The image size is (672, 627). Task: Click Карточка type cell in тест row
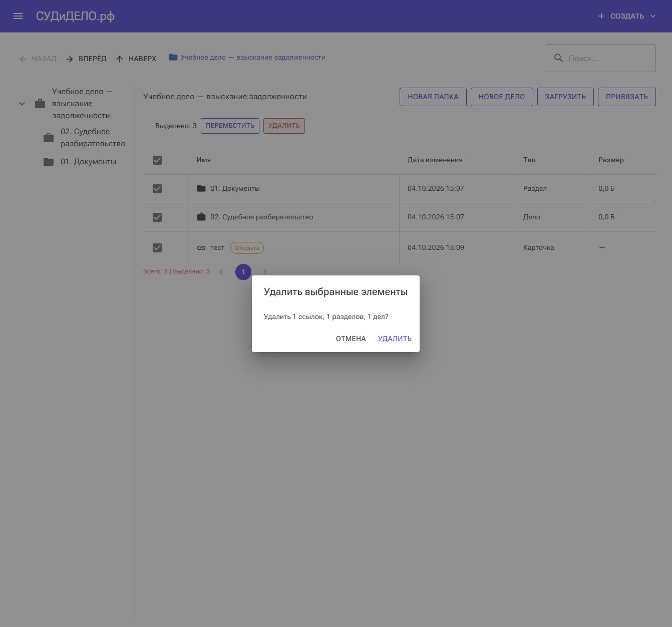pyautogui.click(x=539, y=247)
